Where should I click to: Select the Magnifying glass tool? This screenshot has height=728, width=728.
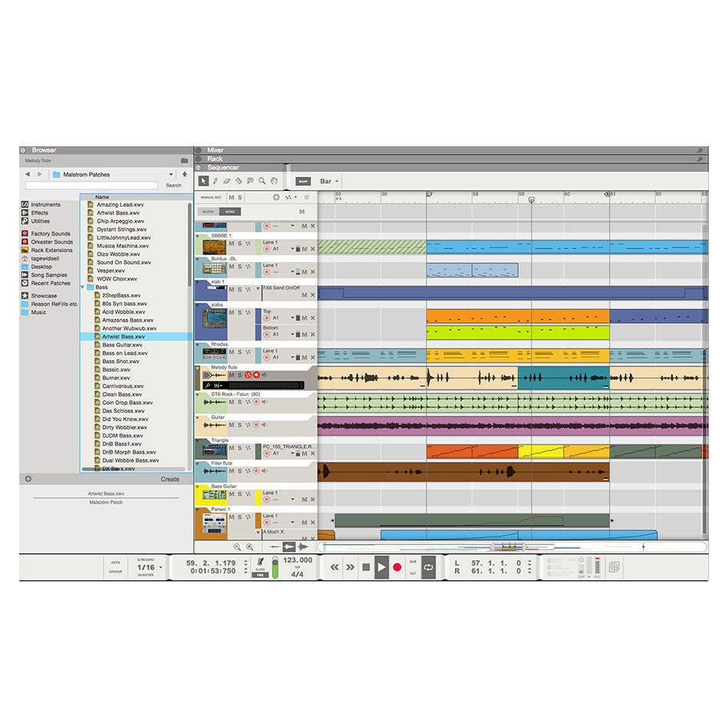point(262,181)
